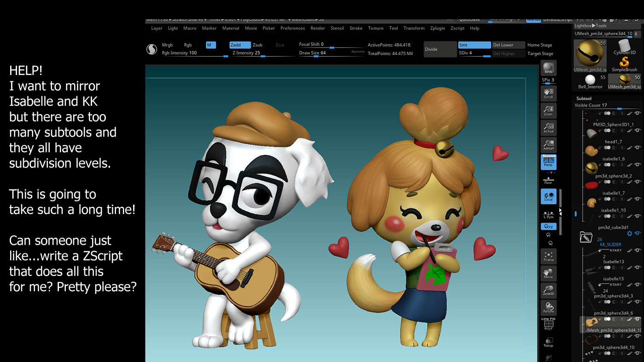Click the Home Stage button
The height and width of the screenshot is (362, 644).
click(540, 45)
